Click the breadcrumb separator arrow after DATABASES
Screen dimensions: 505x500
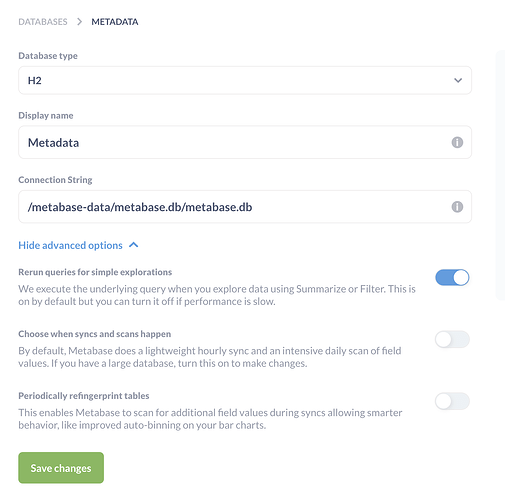click(79, 22)
